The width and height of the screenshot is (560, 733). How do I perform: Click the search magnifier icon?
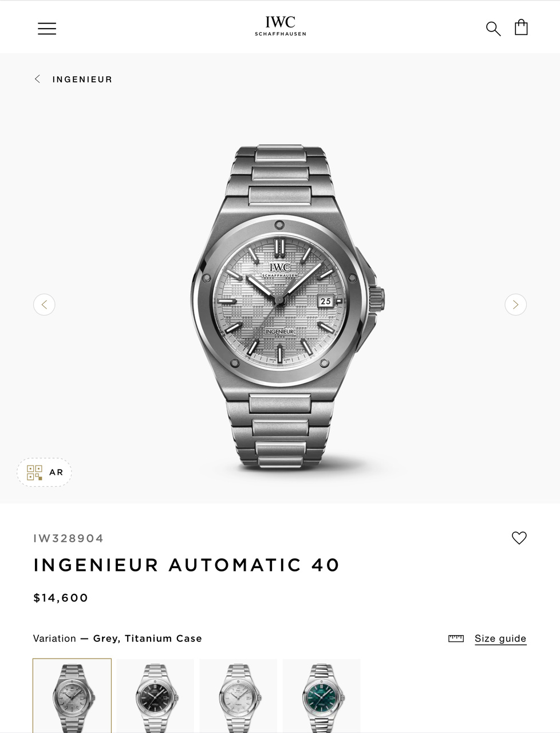point(493,29)
